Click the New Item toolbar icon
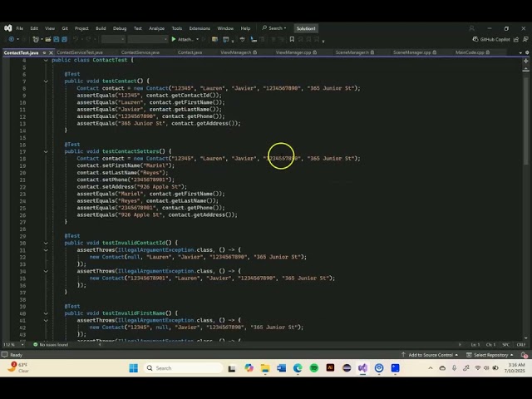 (x=35, y=39)
